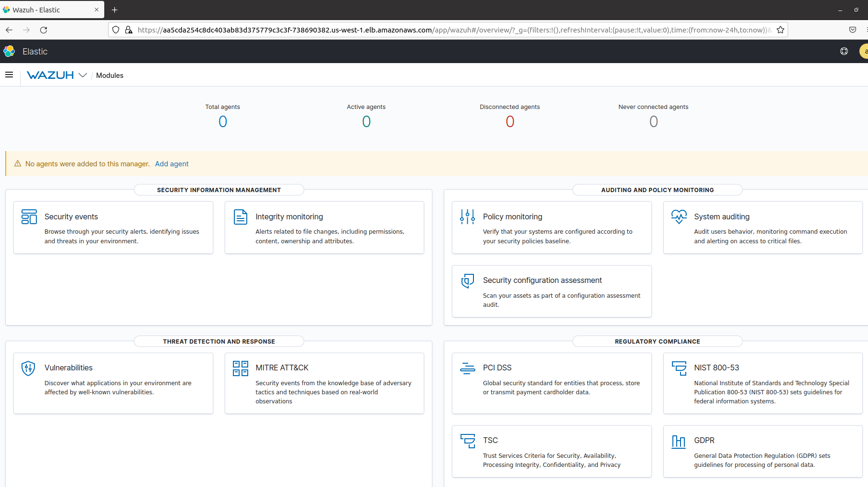Screen dimensions: 868x487
Task: Click the Never connected agents count value
Action: point(653,121)
